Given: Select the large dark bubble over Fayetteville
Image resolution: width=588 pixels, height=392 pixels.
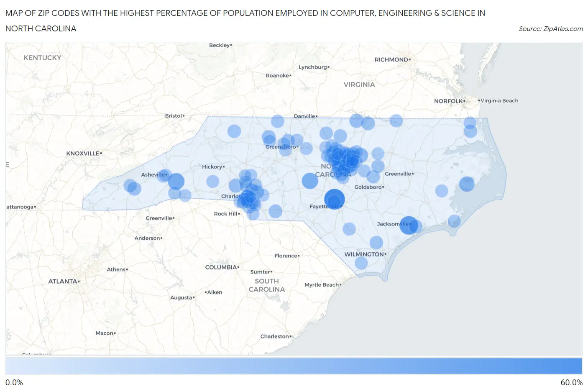Looking at the screenshot, I should point(334,199).
